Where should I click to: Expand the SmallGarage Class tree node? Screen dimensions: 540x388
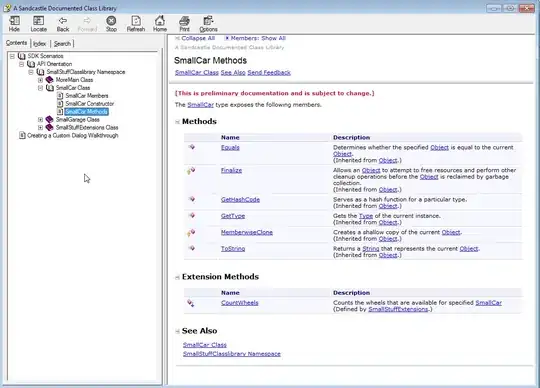[x=41, y=120]
